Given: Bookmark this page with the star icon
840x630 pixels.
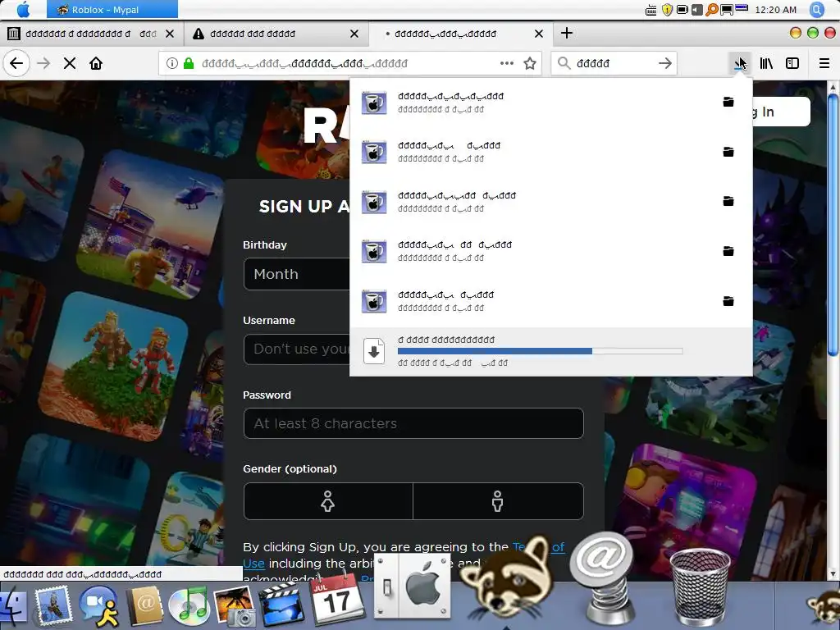Looking at the screenshot, I should point(530,64).
